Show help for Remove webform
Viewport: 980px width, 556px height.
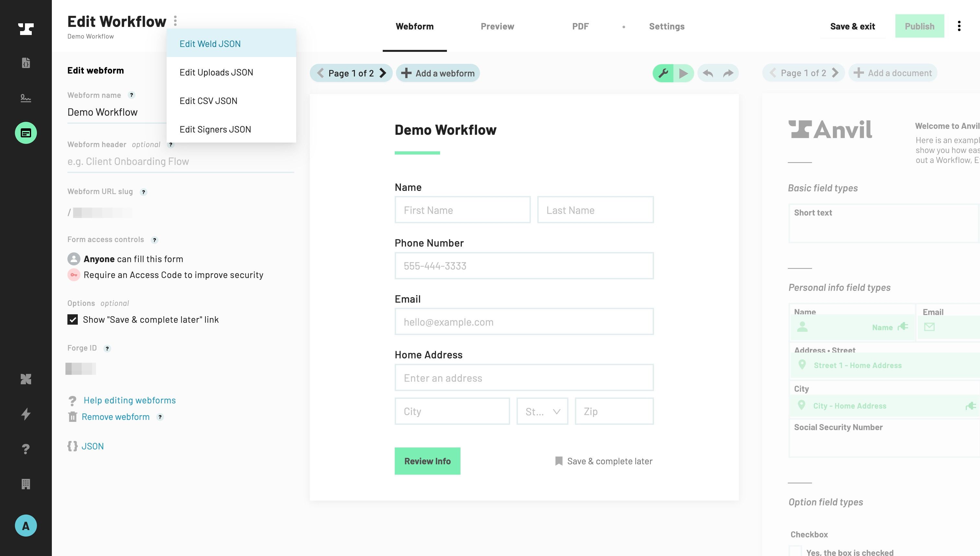pyautogui.click(x=160, y=417)
